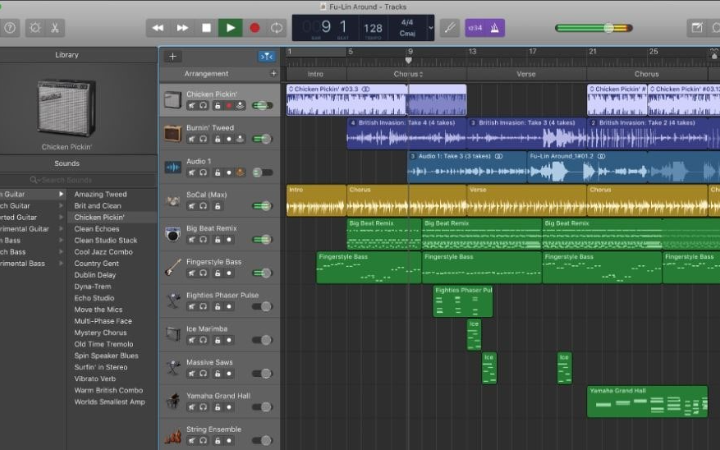Image resolution: width=720 pixels, height=450 pixels.
Task: Click the Massive Saws keyboard icon
Action: click(x=173, y=368)
